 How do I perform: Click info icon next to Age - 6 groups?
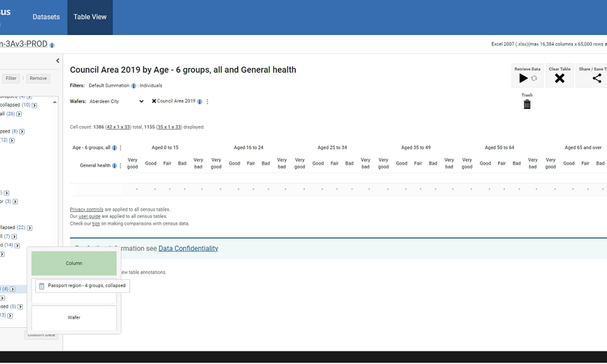click(114, 148)
